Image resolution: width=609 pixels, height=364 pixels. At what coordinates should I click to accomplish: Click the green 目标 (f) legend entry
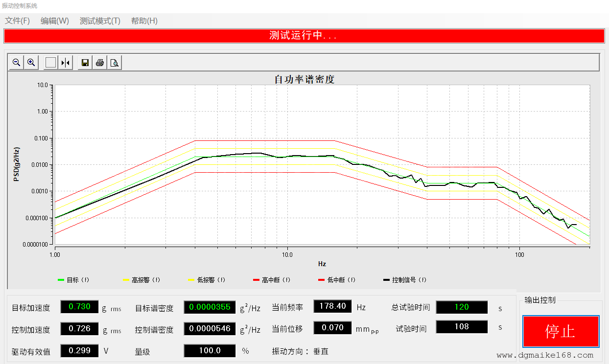pyautogui.click(x=73, y=280)
